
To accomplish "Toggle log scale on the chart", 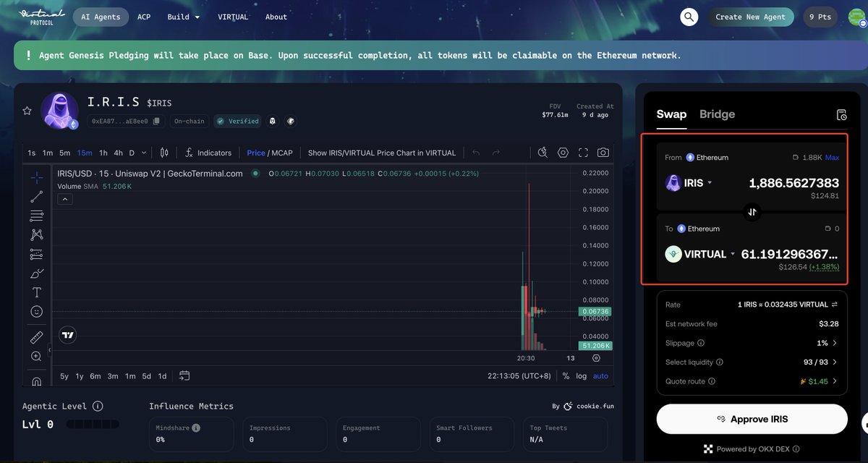I will click(x=582, y=376).
